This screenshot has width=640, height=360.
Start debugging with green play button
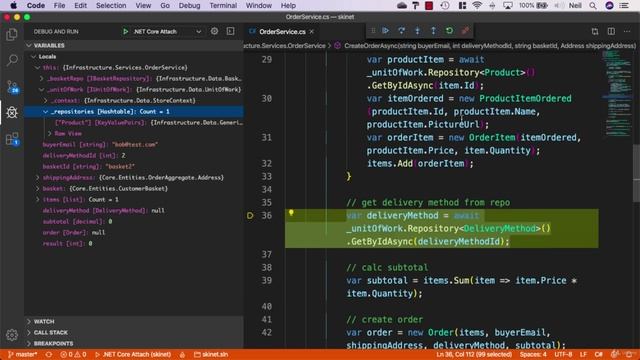(125, 31)
